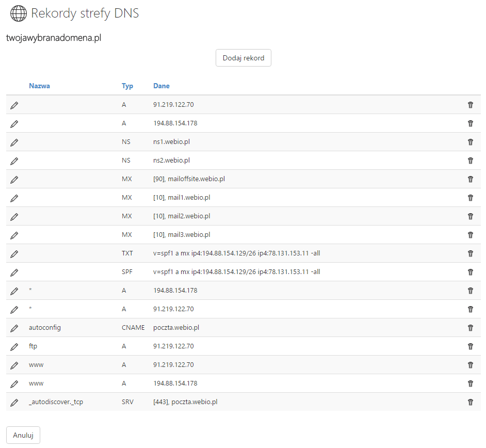Click the [10], mail2.webio.pl value
Viewport: 486px width, 448px height.
(x=182, y=216)
